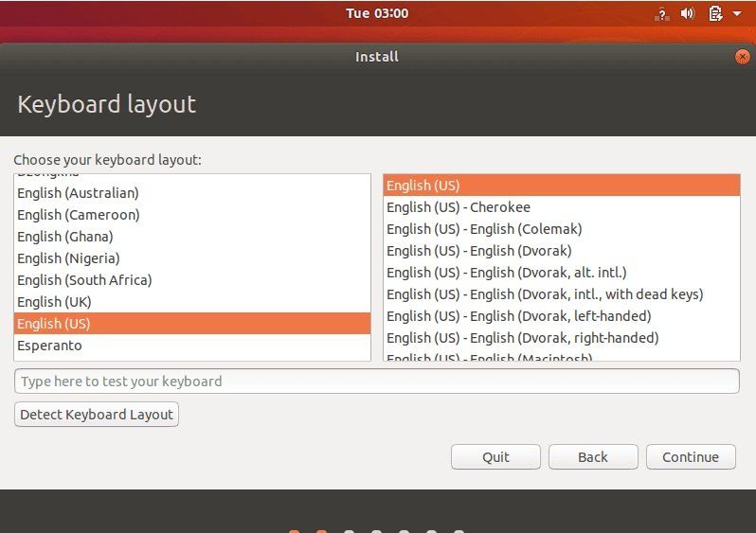The height and width of the screenshot is (533, 756).
Task: Select English (South Africa) layout
Action: pyautogui.click(x=192, y=279)
